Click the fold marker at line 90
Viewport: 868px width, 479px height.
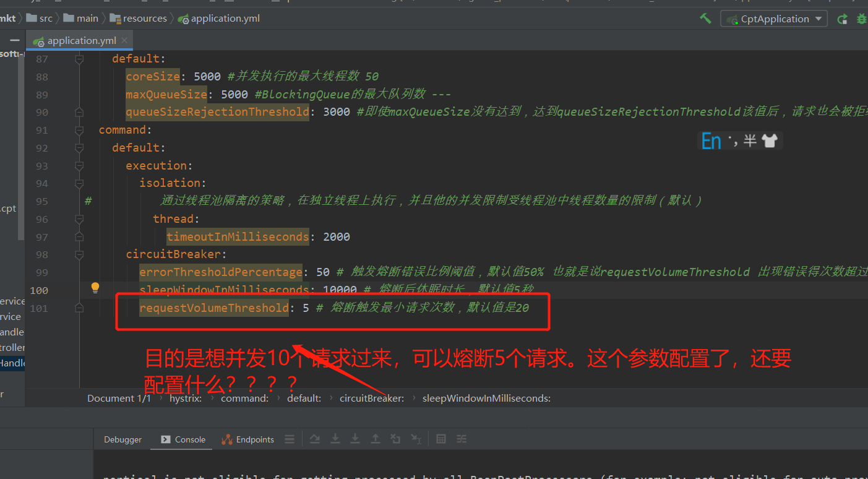79,112
